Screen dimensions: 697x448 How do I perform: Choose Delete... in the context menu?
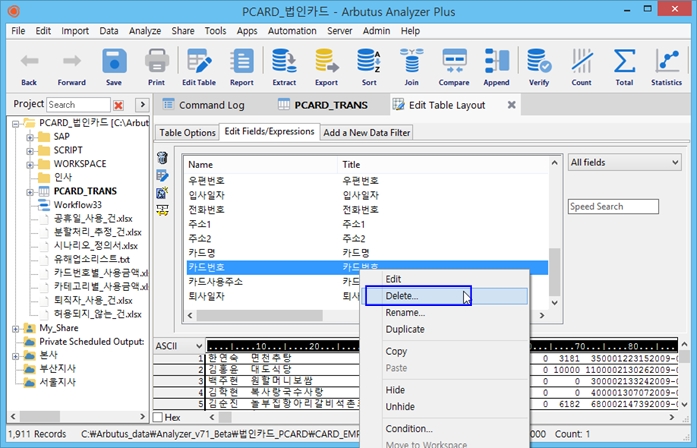pos(446,296)
